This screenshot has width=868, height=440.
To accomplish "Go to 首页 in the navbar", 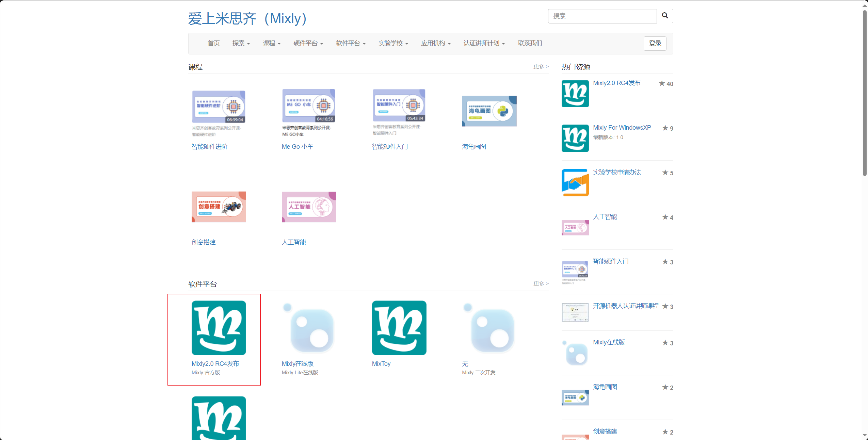I will (x=214, y=43).
